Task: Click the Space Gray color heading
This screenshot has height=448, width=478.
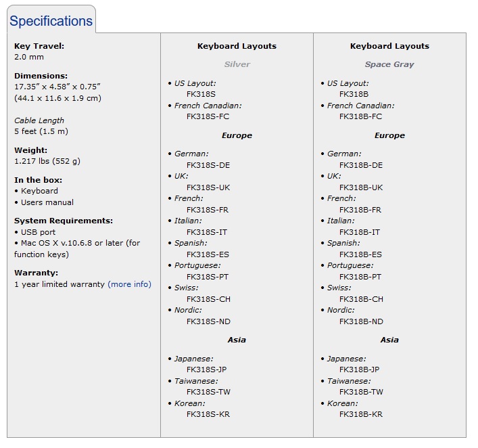Action: 389,64
